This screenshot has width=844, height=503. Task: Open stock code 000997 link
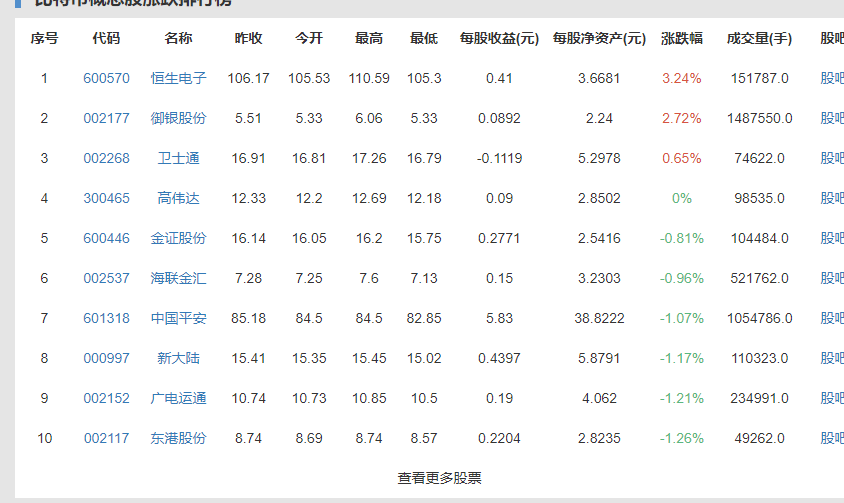tap(106, 358)
